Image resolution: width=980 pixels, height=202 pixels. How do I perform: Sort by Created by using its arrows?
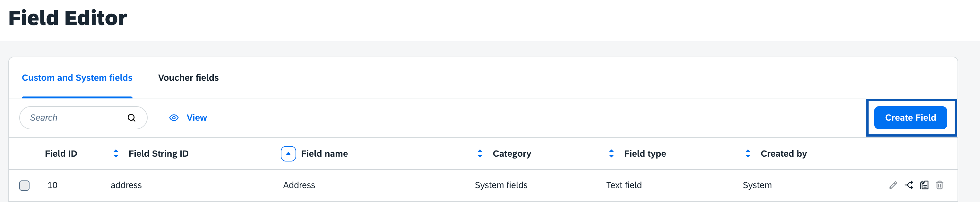coord(748,154)
